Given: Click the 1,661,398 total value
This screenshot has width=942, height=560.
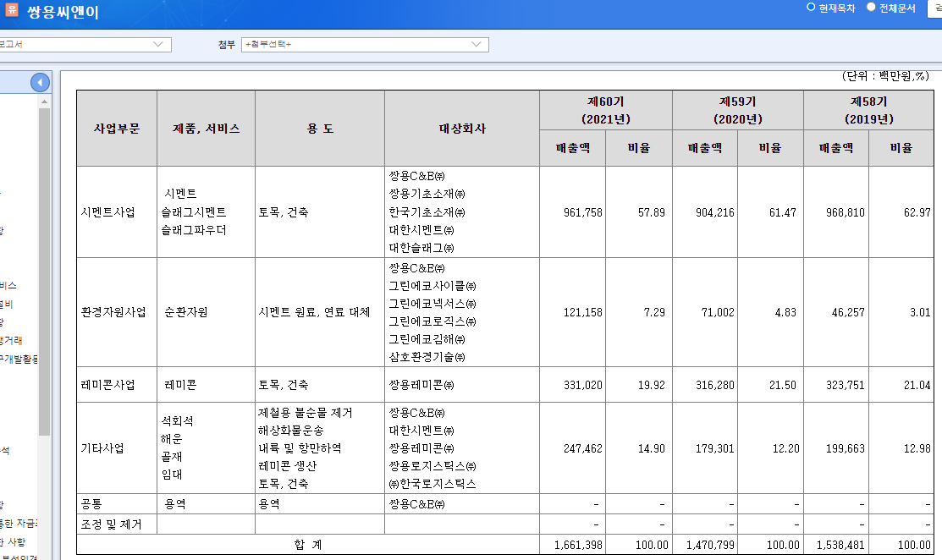Looking at the screenshot, I should pos(578,545).
